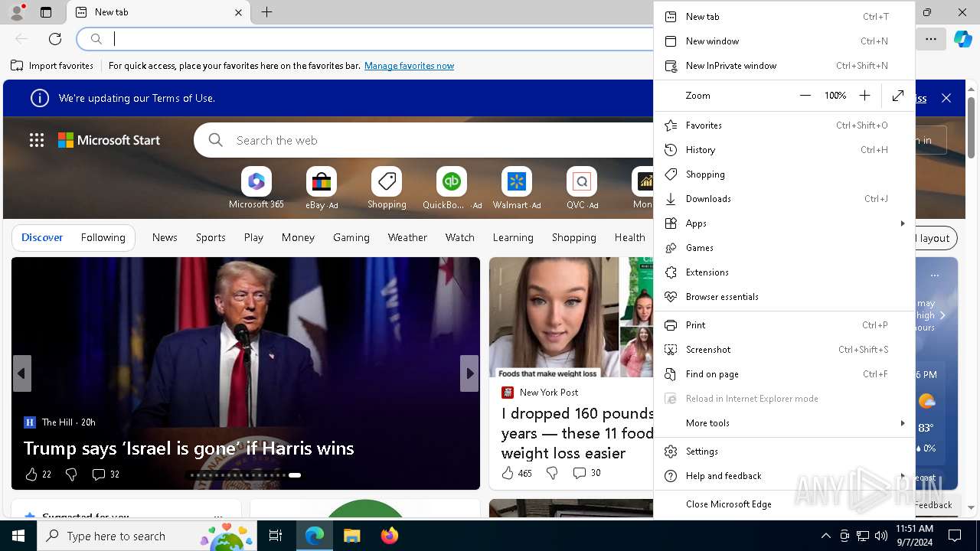Open taskbar clock showing 11:51 AM
Screen dimensions: 980x551
[914, 536]
